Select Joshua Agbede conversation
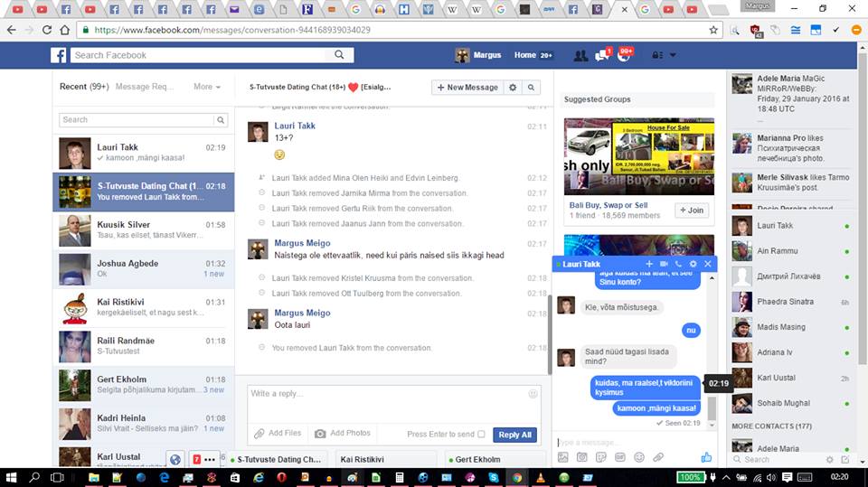868x487 pixels. click(144, 269)
